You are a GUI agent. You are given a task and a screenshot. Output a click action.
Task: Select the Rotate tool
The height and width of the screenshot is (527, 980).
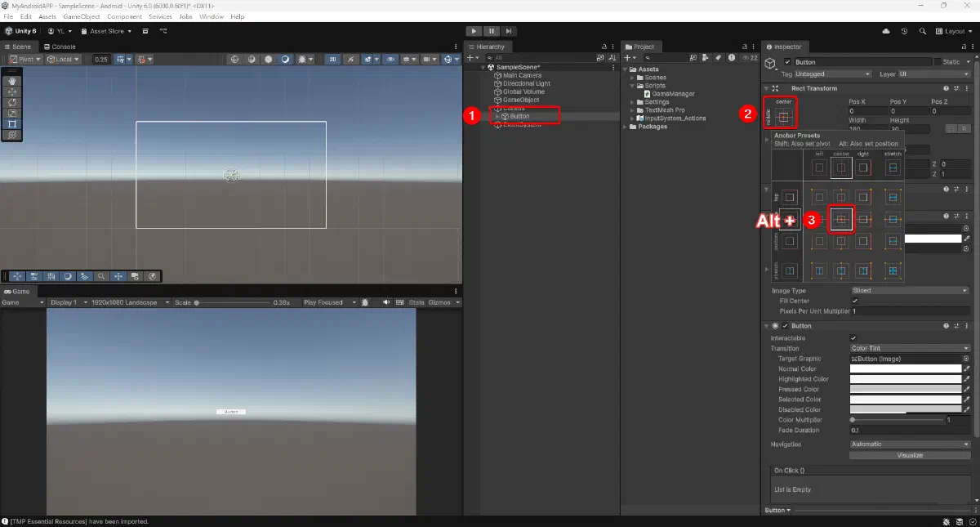pos(12,102)
